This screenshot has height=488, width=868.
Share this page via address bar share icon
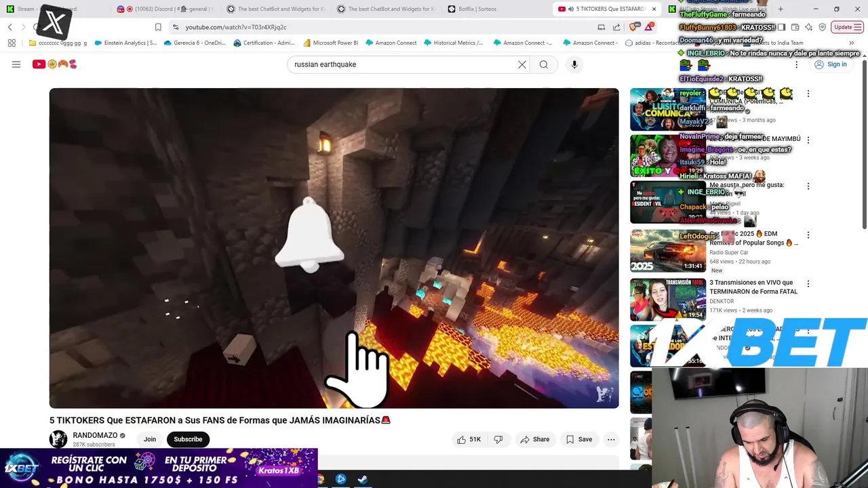pyautogui.click(x=616, y=27)
